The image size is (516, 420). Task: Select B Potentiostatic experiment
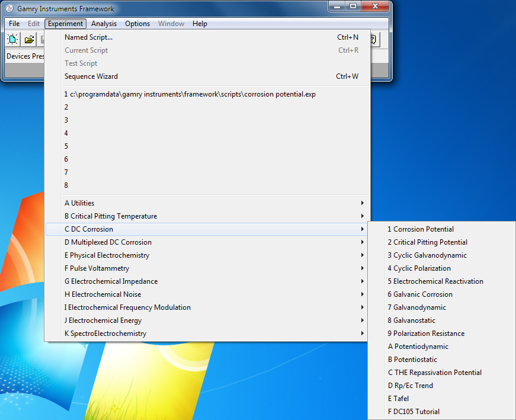tap(442, 360)
